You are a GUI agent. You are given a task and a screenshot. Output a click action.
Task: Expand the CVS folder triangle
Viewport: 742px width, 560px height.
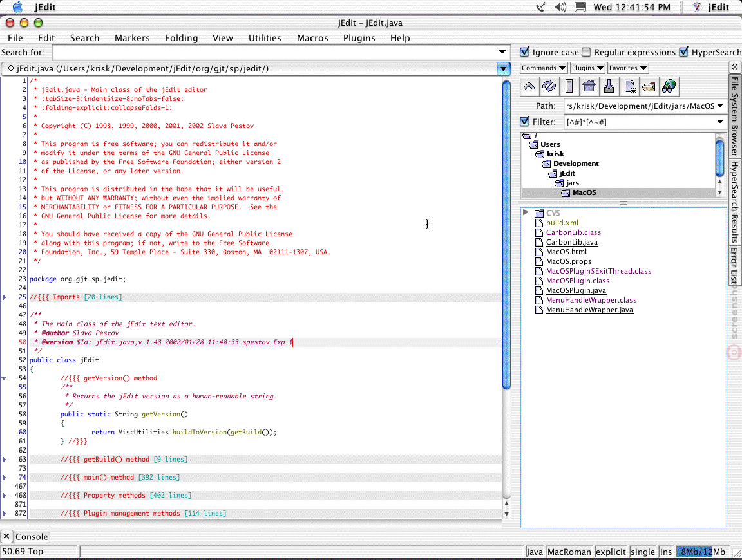point(526,212)
